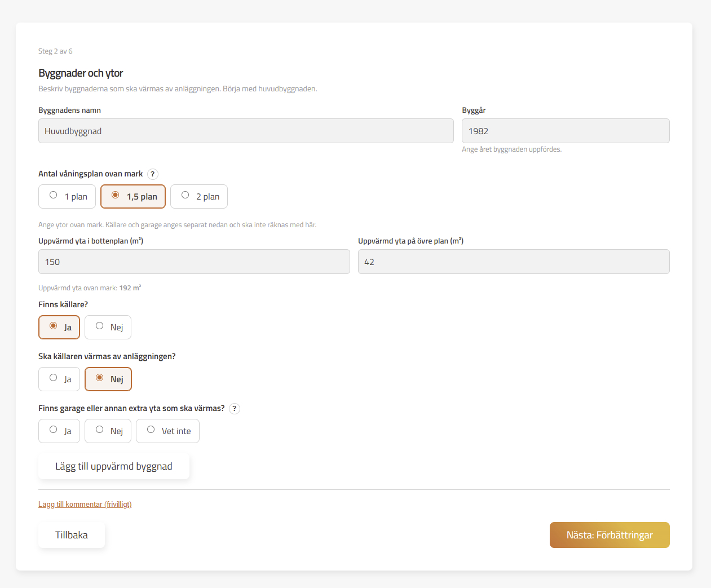Screen dimensions: 711x588
Task: Focus the Byggnadens namn field
Action: [246, 131]
